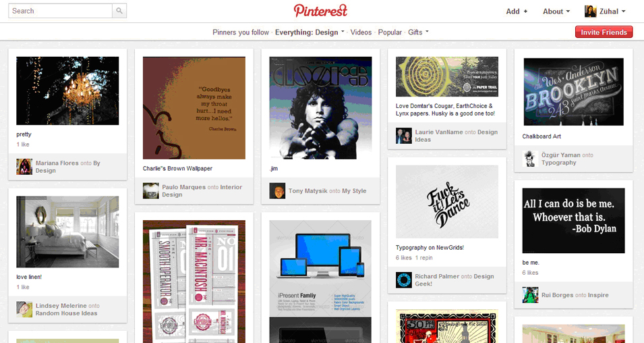Switch to Pinners you follow
Image resolution: width=644 pixels, height=343 pixels.
(241, 32)
